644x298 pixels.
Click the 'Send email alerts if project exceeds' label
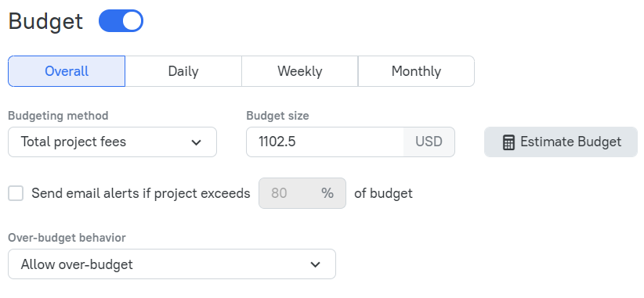(141, 193)
